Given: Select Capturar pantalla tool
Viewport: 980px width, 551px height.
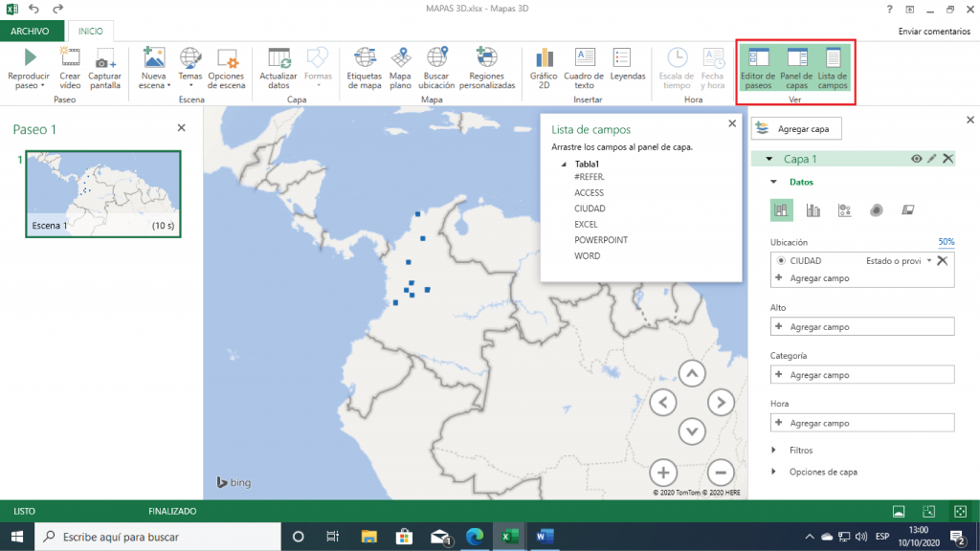Looking at the screenshot, I should (x=104, y=69).
